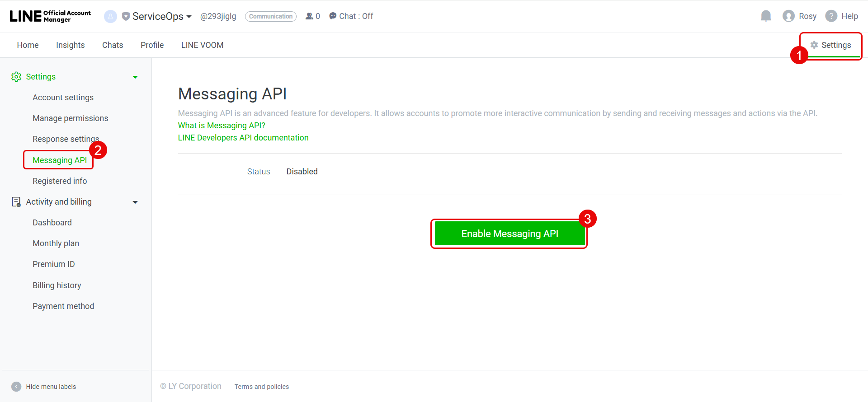Click the ServiceOps account avatar icon
Image resolution: width=868 pixels, height=402 pixels.
coord(110,17)
